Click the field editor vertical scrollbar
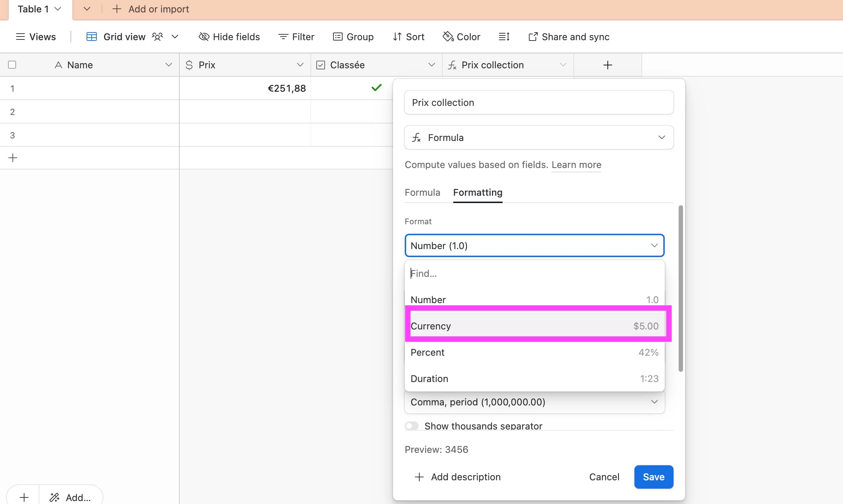 680,289
